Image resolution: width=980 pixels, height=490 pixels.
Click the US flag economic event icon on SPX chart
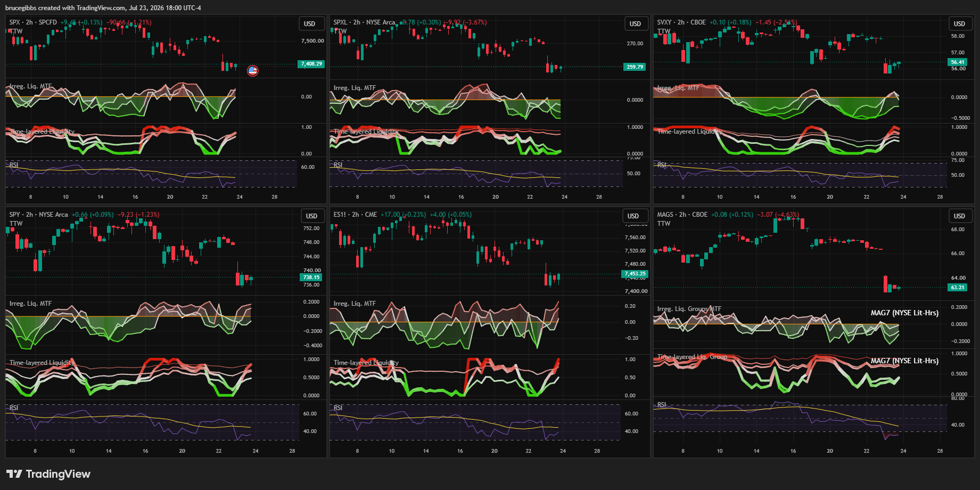coord(253,70)
